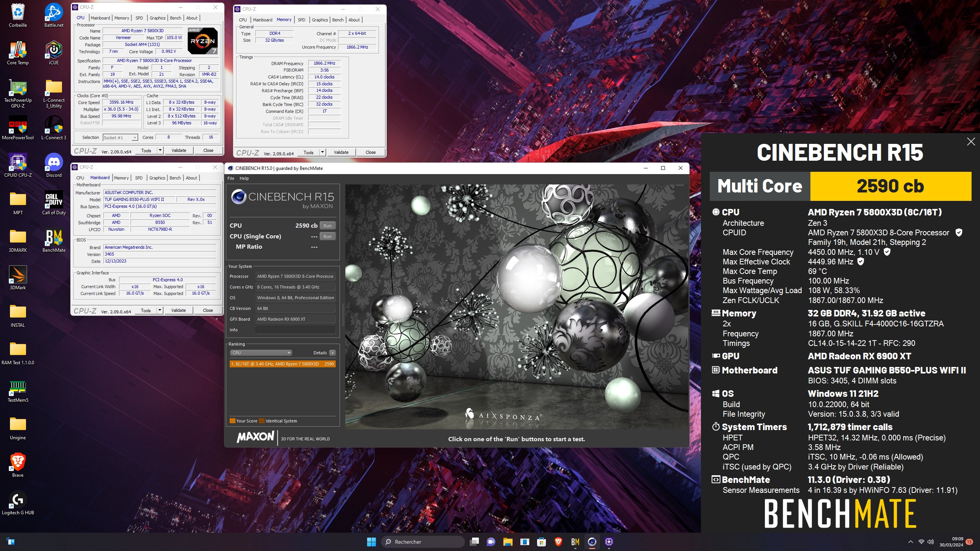Open the Unigine folder

tap(18, 428)
